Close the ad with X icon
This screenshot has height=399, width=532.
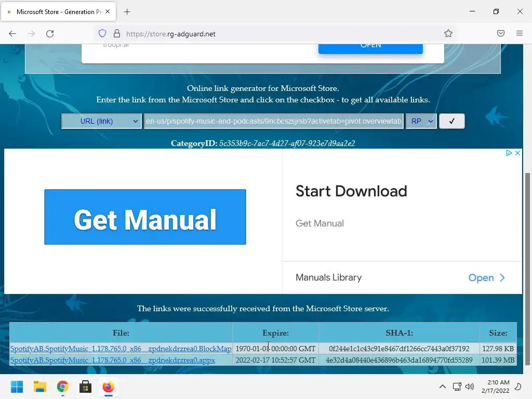[518, 153]
